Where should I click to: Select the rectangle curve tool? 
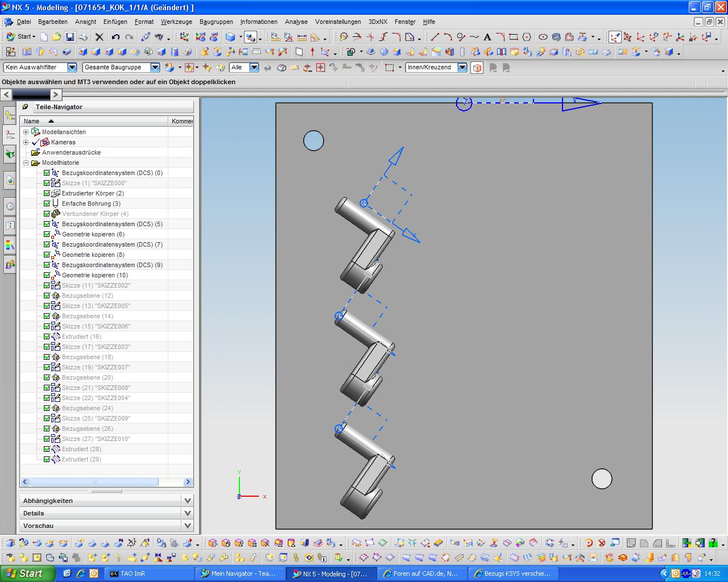tap(513, 37)
